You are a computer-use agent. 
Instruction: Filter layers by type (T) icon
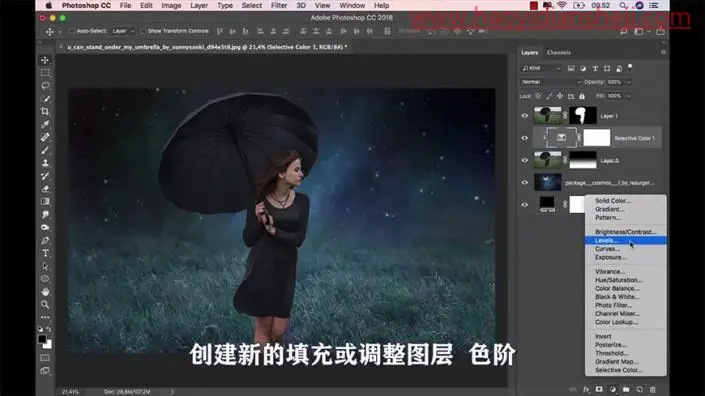[x=595, y=68]
